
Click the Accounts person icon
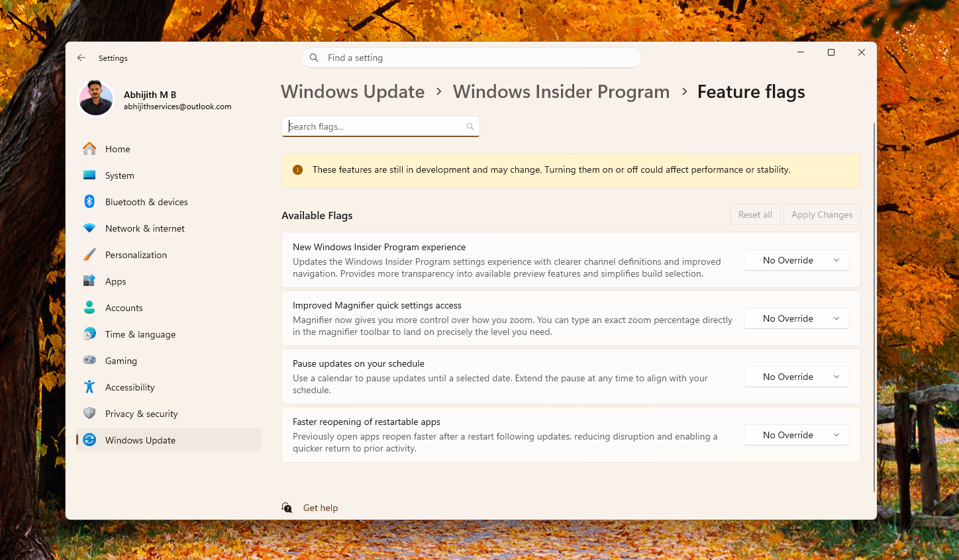tap(89, 307)
